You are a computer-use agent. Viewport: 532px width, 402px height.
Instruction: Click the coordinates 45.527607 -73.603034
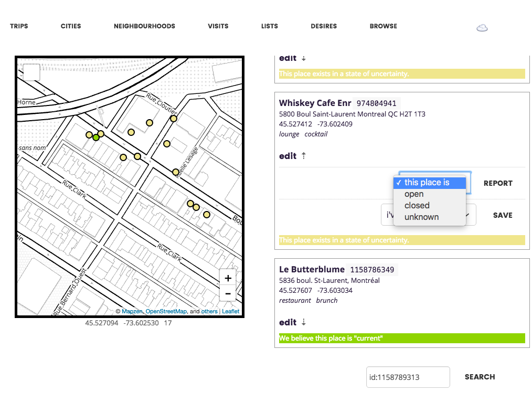tap(316, 290)
